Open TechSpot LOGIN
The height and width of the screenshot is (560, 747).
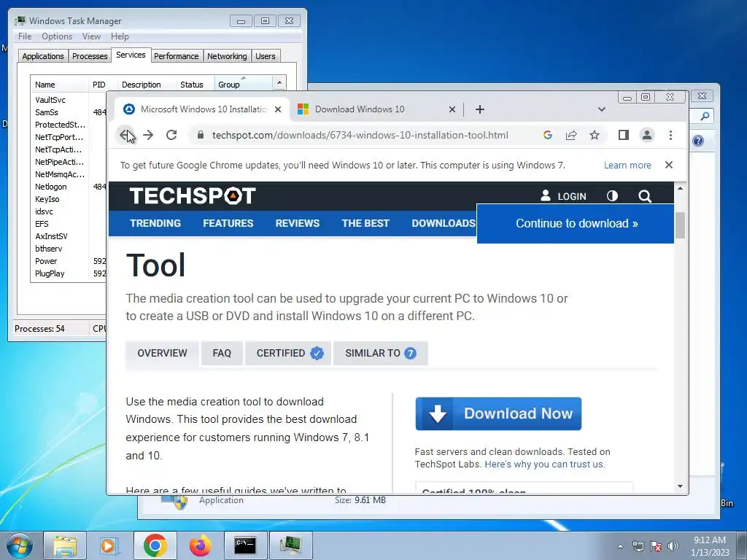pyautogui.click(x=564, y=196)
